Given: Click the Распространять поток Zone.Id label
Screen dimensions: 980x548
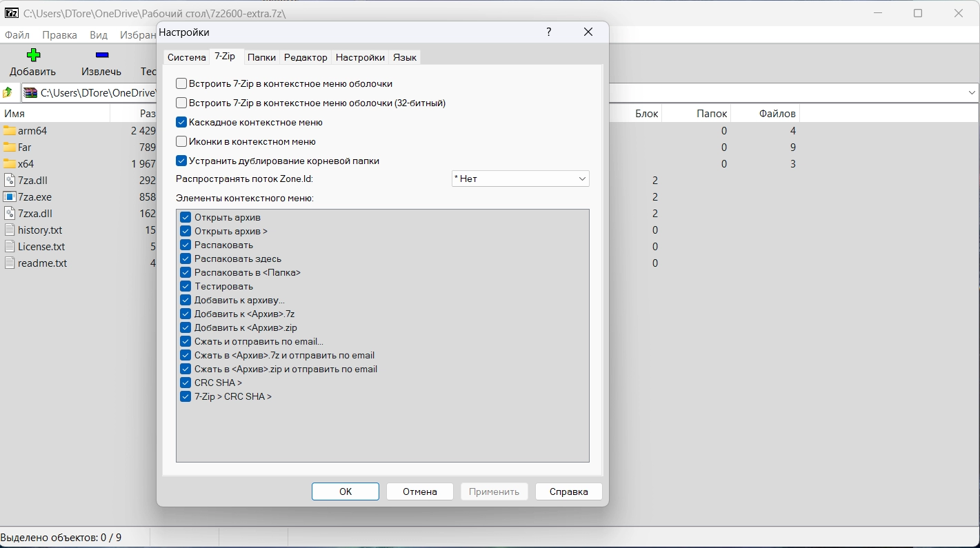Looking at the screenshot, I should (244, 179).
